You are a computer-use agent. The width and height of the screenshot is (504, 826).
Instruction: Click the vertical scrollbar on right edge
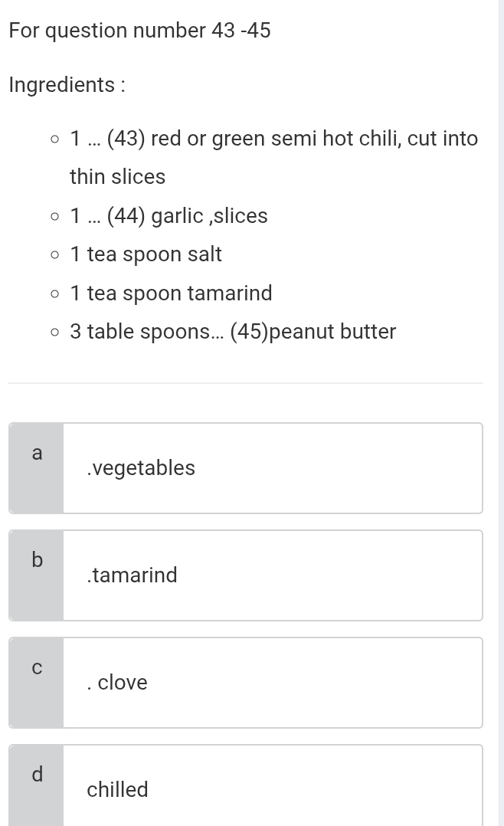[x=502, y=413]
